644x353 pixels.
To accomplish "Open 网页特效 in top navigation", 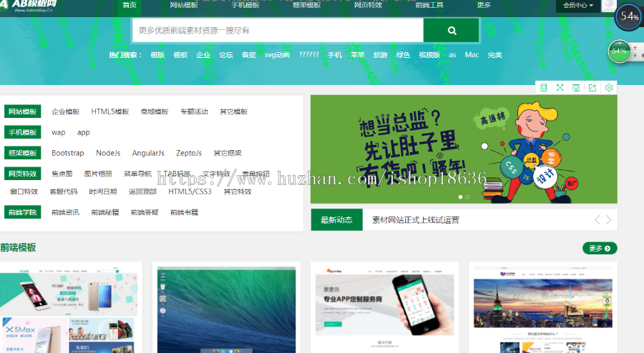I will tap(368, 5).
